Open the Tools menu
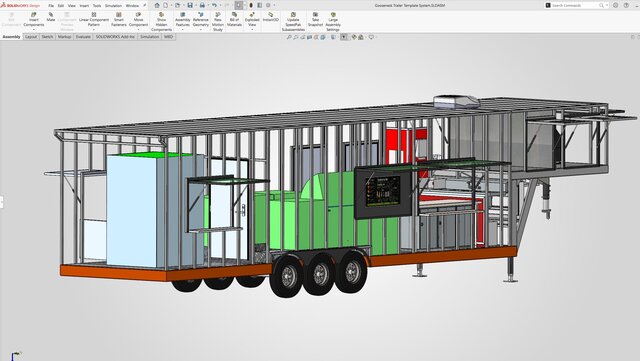This screenshot has height=361, width=640. tap(97, 6)
